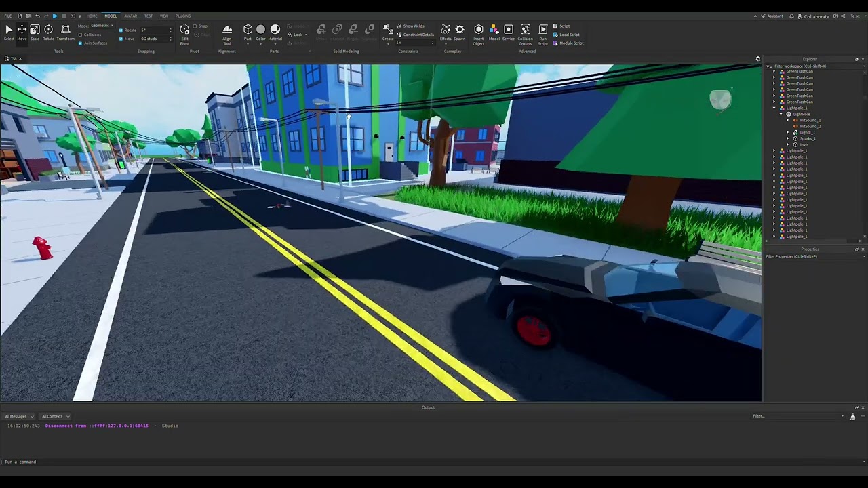The image size is (868, 488).
Task: Start playtest with the blue Play icon
Action: point(55,16)
